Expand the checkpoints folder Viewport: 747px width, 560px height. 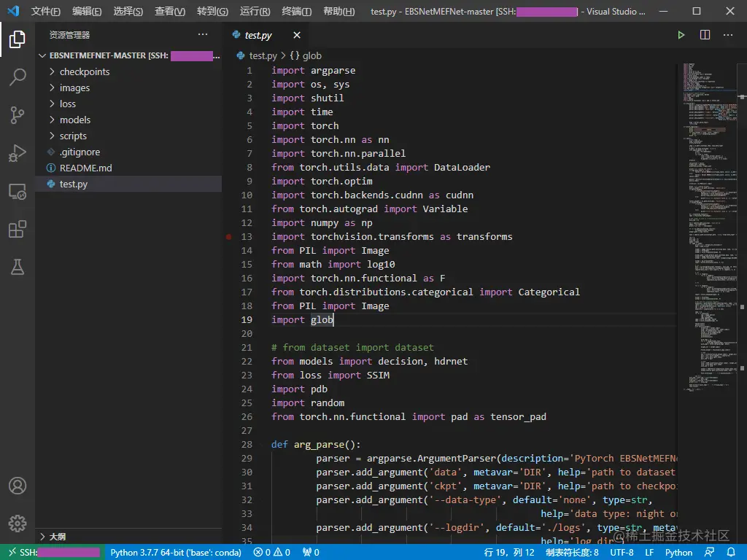(84, 72)
